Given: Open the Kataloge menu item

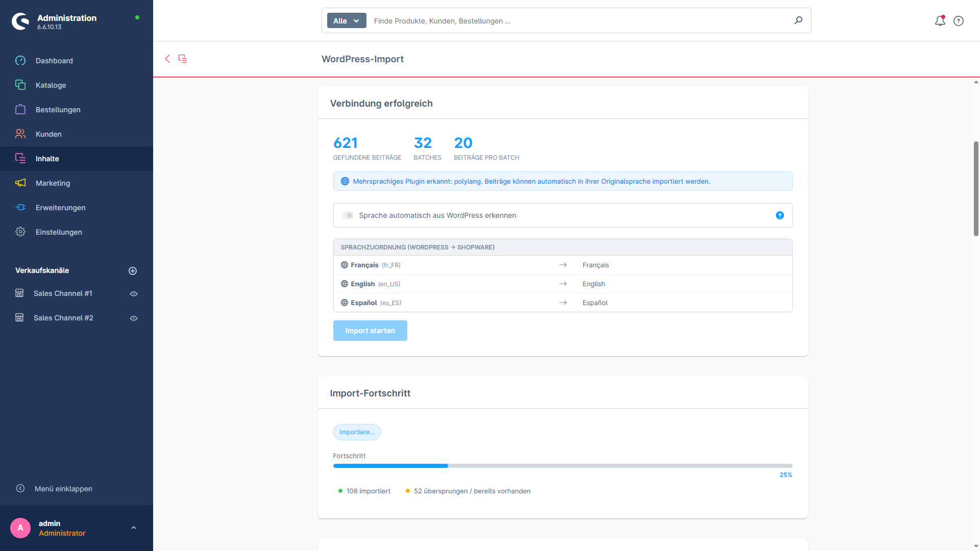Looking at the screenshot, I should [x=77, y=85].
